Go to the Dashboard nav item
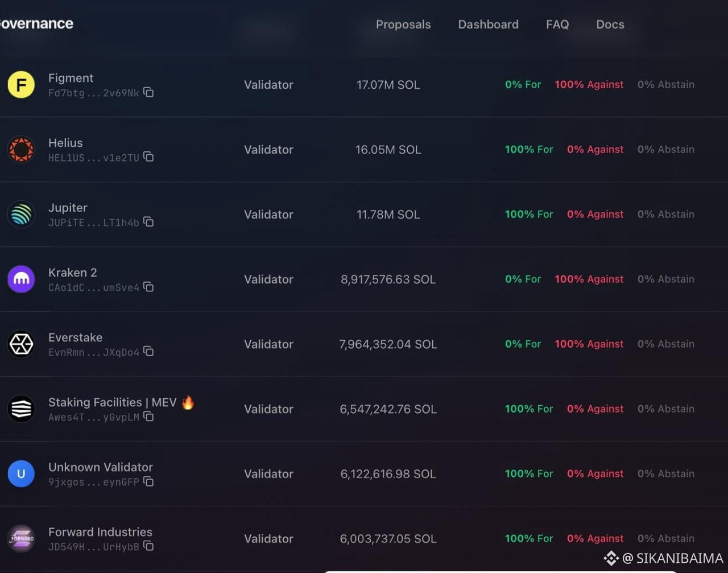This screenshot has width=728, height=573. (488, 24)
